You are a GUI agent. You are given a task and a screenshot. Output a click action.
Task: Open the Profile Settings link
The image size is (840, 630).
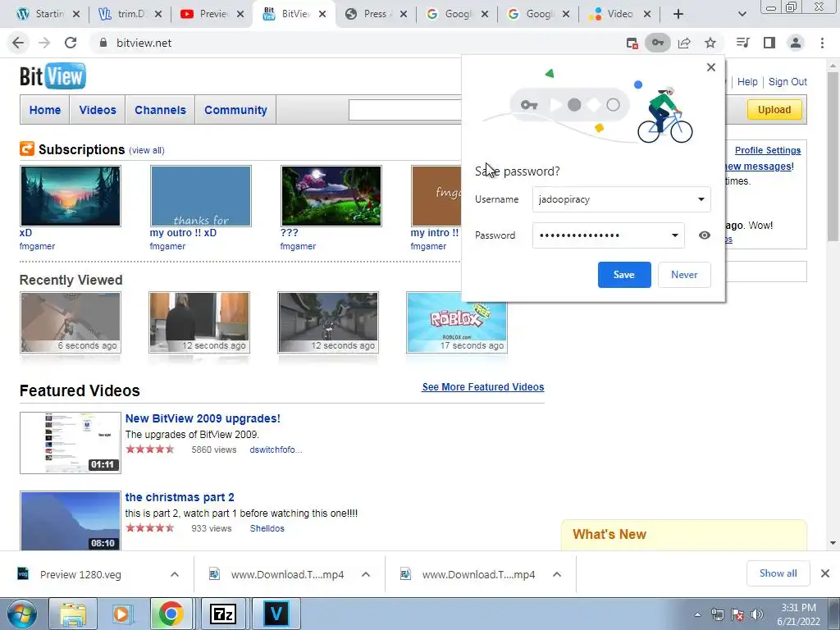tap(768, 151)
